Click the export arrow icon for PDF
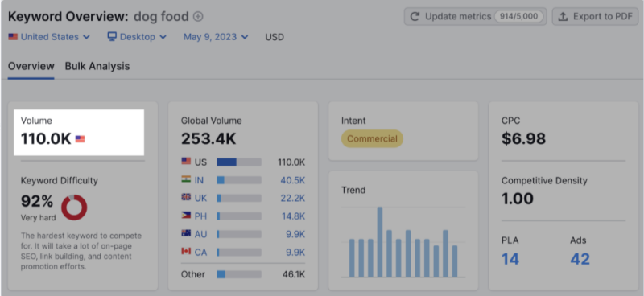The image size is (644, 296). point(563,16)
